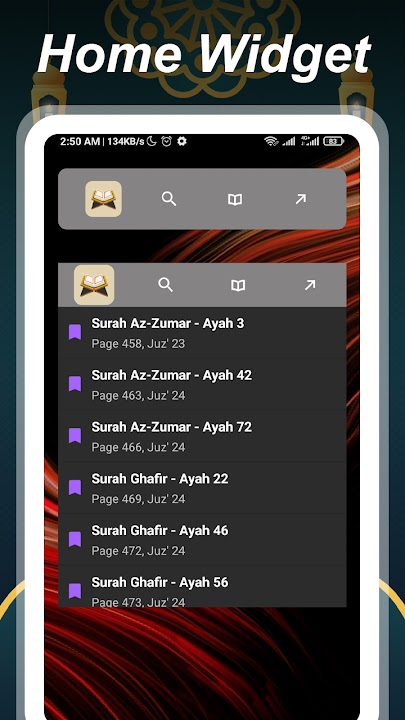Image resolution: width=405 pixels, height=720 pixels.
Task: Open bookmark Surah Az-Zumar - Ayah 42
Action: coord(202,385)
